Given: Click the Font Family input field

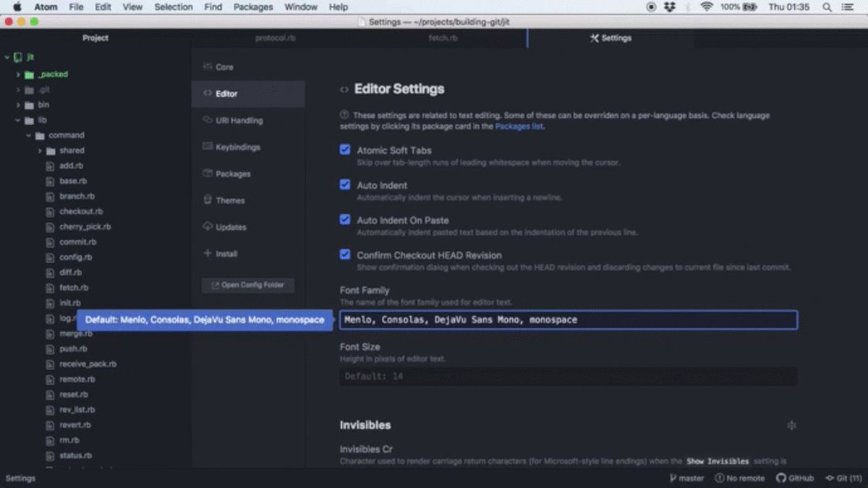Looking at the screenshot, I should click(x=569, y=320).
